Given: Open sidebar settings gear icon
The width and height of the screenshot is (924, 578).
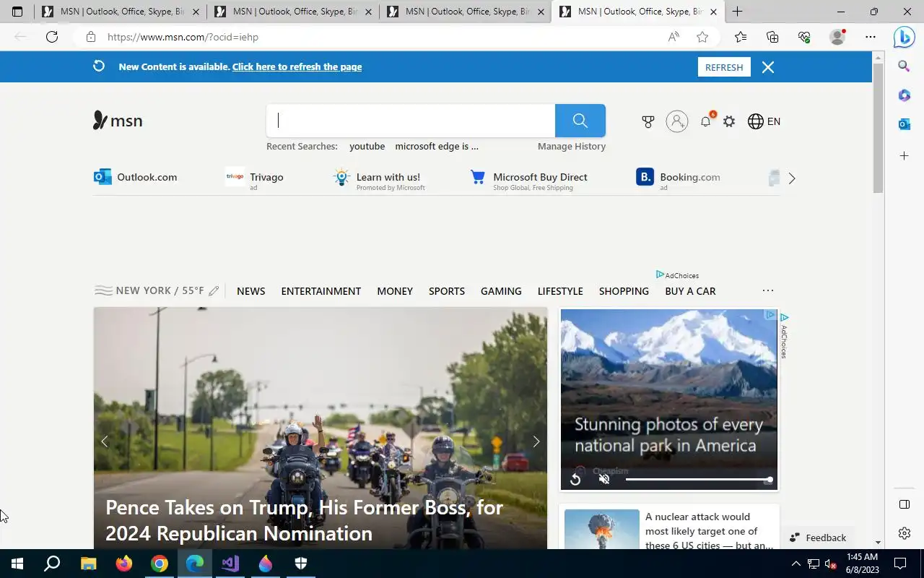Looking at the screenshot, I should point(905,533).
